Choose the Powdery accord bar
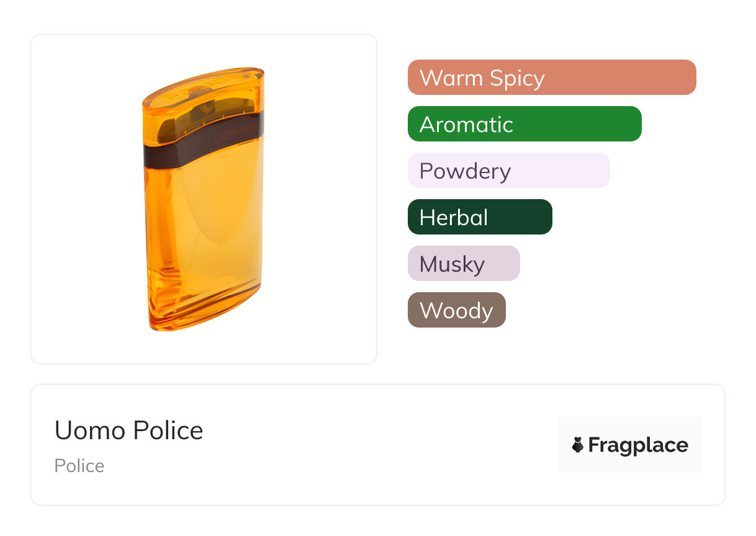Screen dimensions: 756x536 tap(508, 171)
